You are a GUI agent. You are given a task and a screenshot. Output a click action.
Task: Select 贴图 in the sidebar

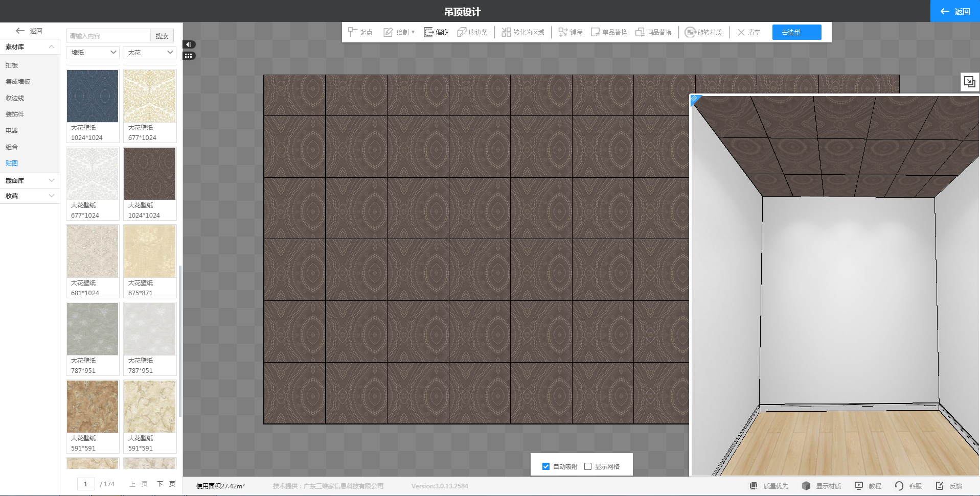12,163
